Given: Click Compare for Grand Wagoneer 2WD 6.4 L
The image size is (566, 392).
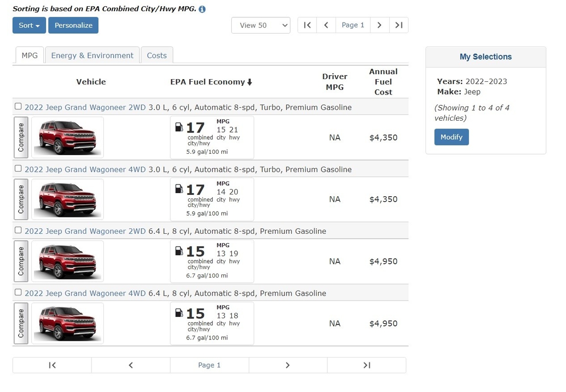Looking at the screenshot, I should click(21, 261).
